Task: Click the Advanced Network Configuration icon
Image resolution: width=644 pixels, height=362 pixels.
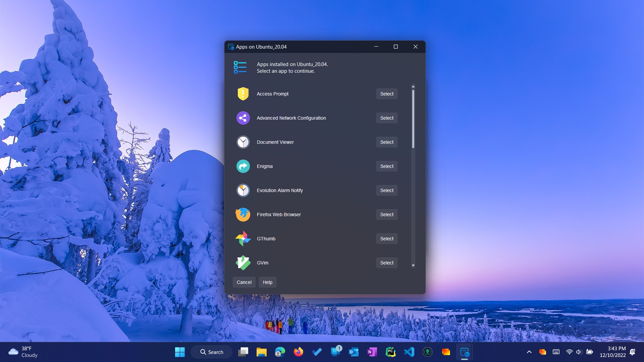Action: (243, 118)
